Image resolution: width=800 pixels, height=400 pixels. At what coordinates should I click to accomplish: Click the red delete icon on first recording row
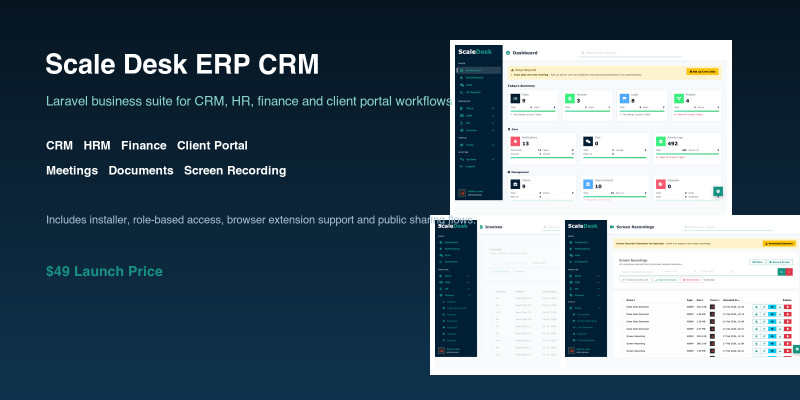[788, 306]
